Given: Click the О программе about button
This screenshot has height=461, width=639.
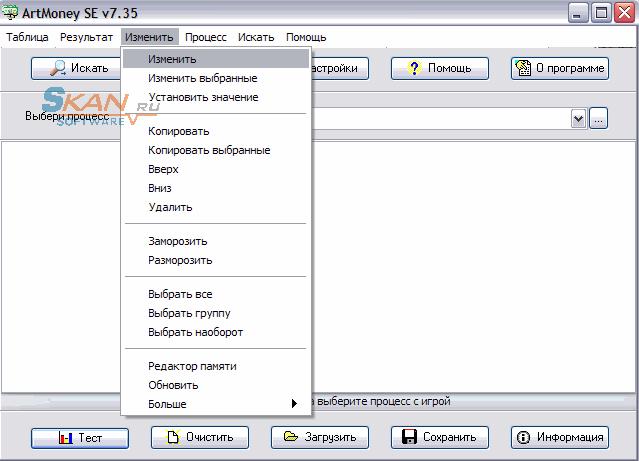Looking at the screenshot, I should [x=559, y=68].
